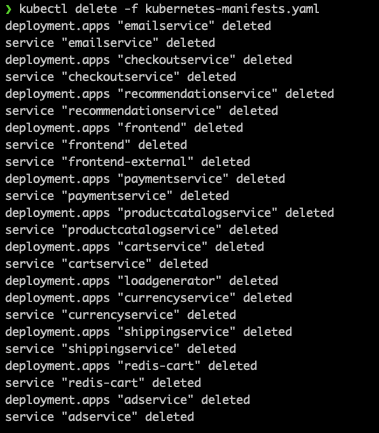The image size is (379, 433).
Task: Click the service "currencyservice" deleted line
Action: coord(121,315)
